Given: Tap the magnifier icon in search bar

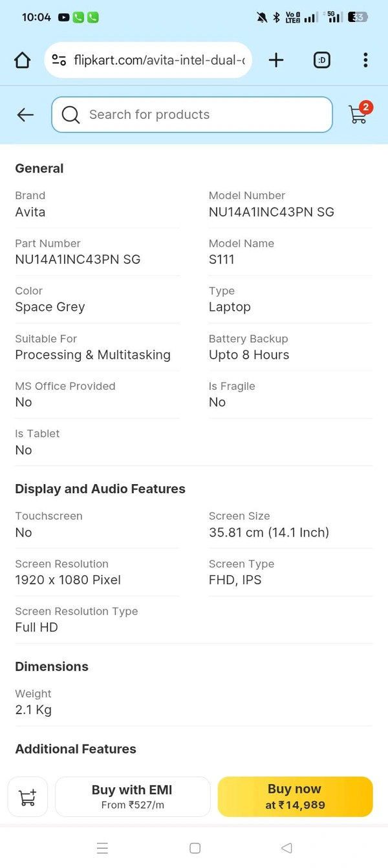Looking at the screenshot, I should coord(70,115).
